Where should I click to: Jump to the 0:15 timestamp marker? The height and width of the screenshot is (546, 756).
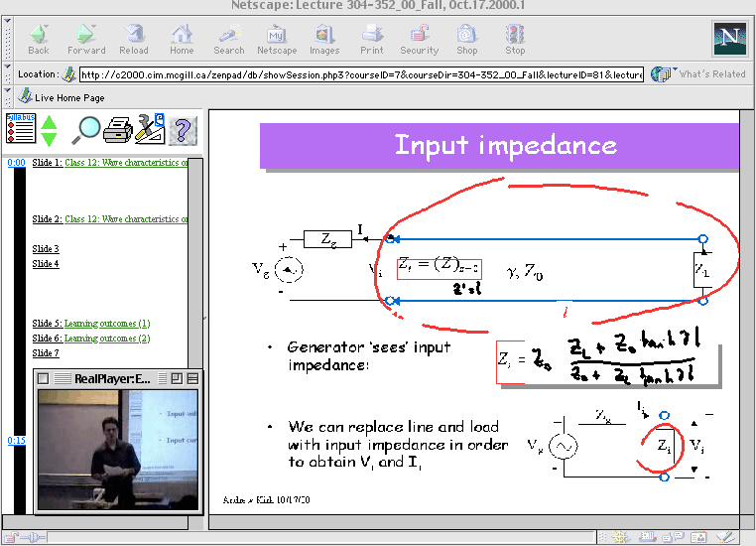(x=16, y=440)
